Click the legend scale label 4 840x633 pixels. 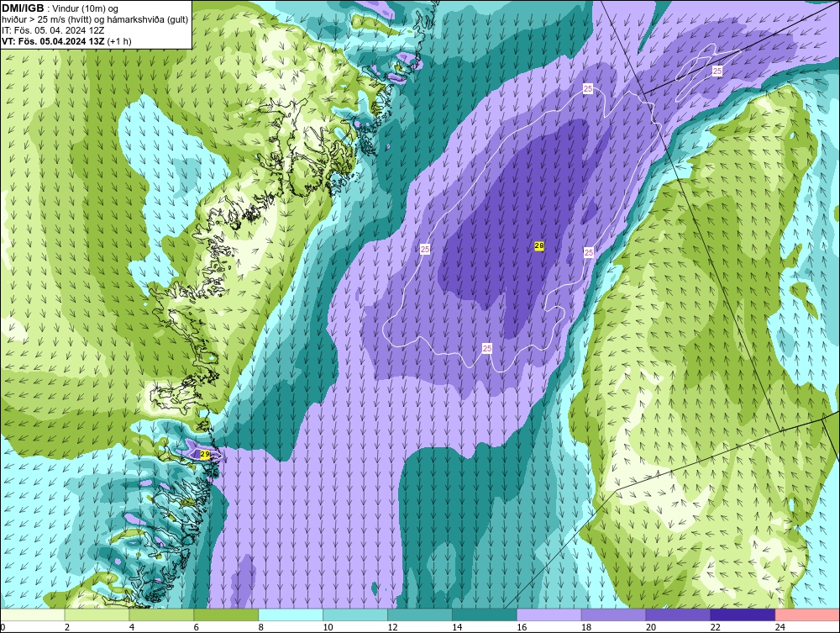(132, 627)
